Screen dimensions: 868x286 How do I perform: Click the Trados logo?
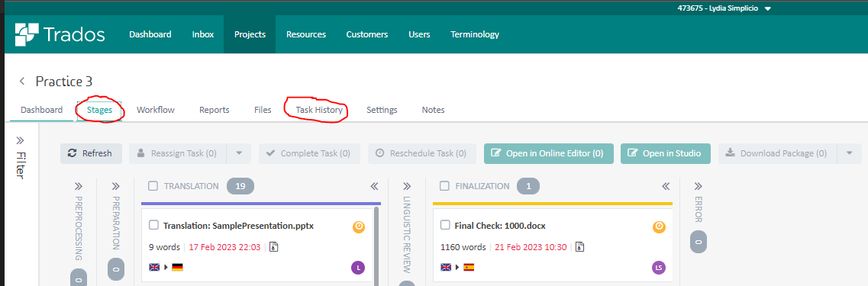(60, 34)
